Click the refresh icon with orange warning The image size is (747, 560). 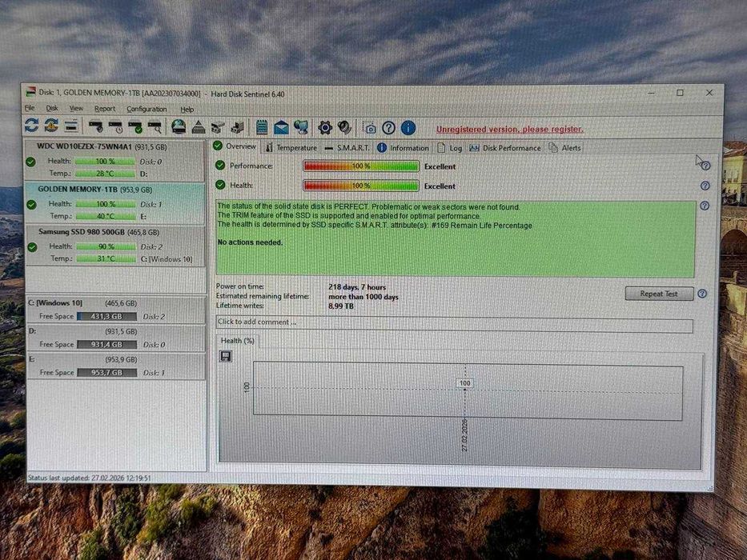coord(51,126)
